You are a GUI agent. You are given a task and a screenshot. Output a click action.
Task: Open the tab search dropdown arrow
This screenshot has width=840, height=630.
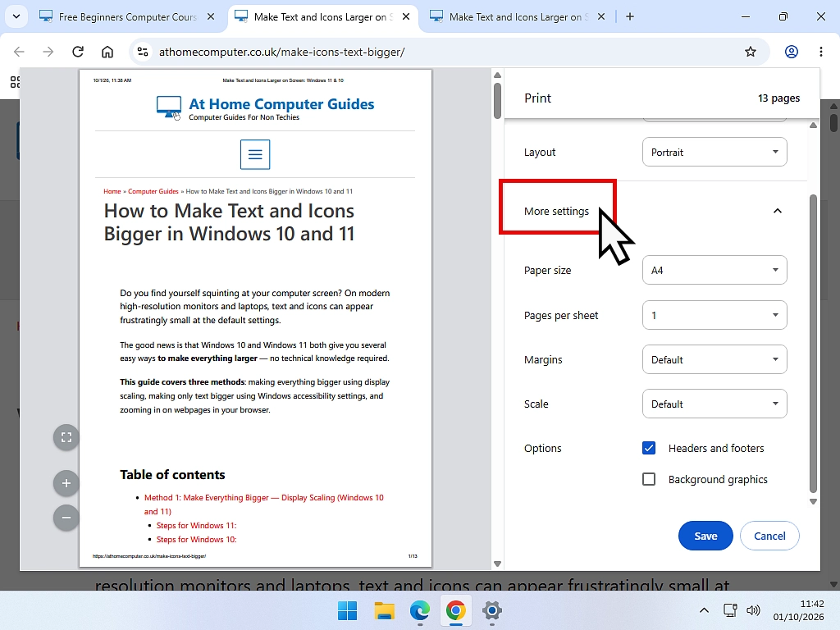[x=16, y=16]
